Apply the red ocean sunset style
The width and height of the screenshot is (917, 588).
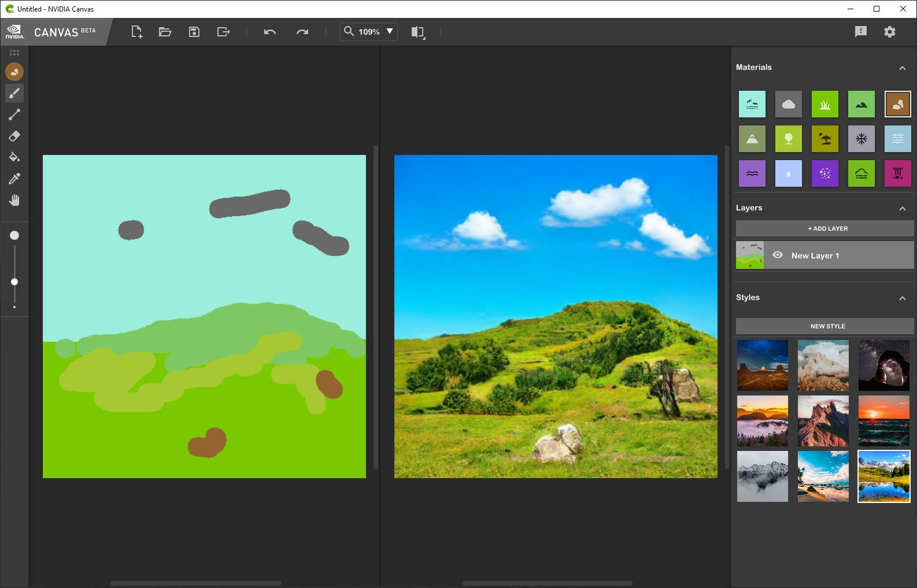[884, 421]
